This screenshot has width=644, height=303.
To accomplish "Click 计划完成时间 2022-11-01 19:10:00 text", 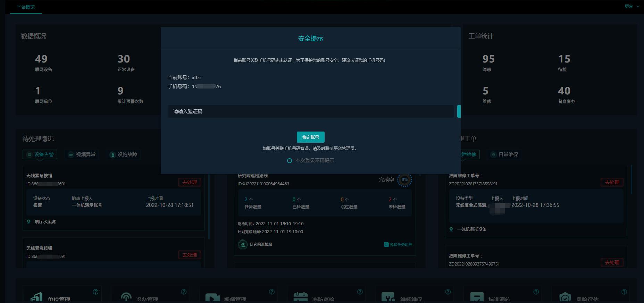I will (x=270, y=232).
